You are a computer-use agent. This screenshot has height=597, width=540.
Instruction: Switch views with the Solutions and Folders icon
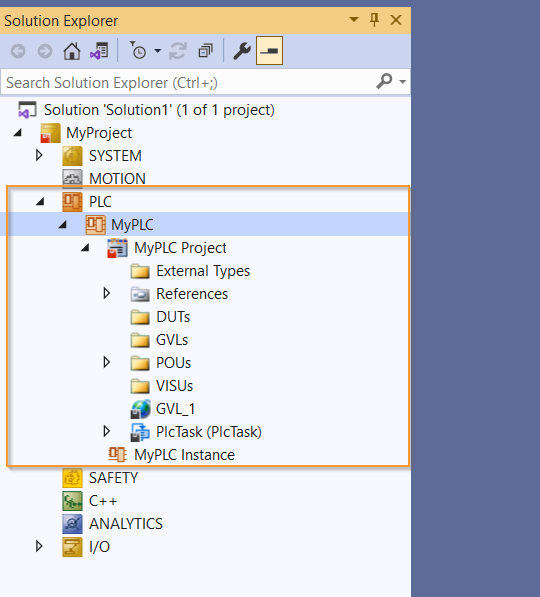(99, 51)
